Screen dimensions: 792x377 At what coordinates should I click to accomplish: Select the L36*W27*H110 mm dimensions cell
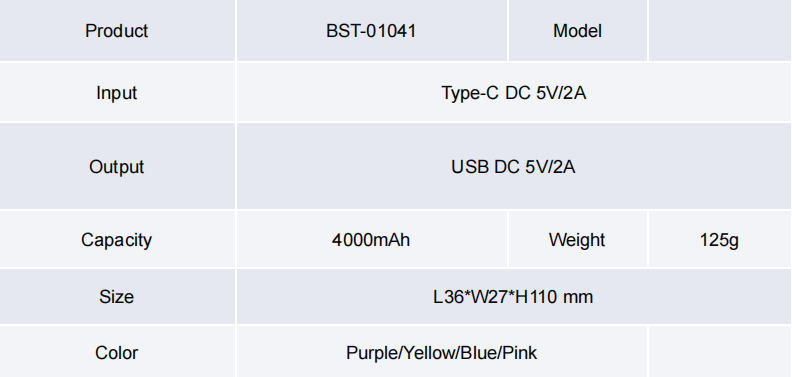514,296
